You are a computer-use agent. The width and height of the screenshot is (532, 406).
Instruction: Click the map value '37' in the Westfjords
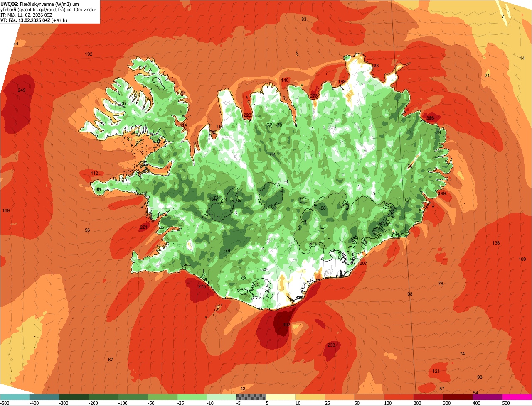[x=124, y=103]
